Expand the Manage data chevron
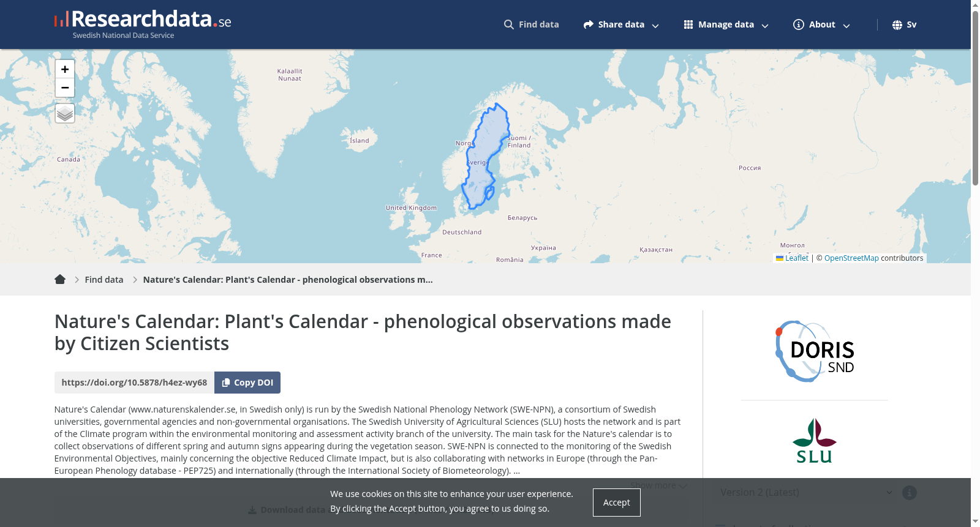Image resolution: width=980 pixels, height=527 pixels. [765, 26]
